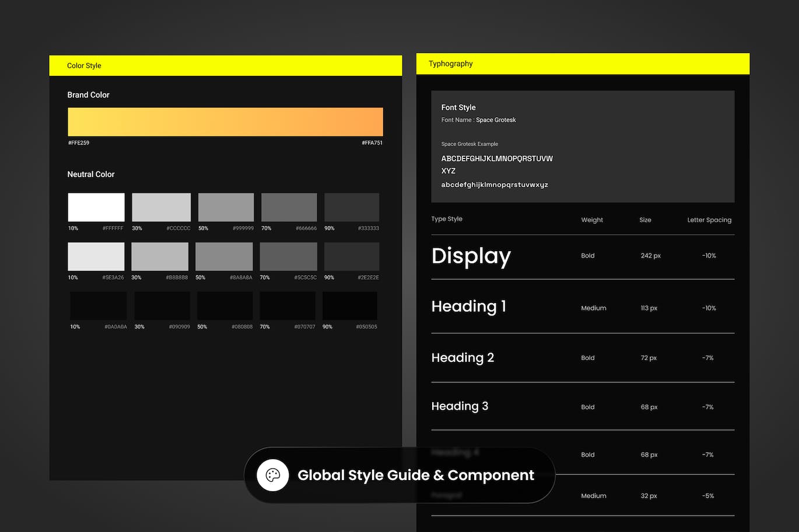Pick the #B8B8B8 neutral swatch

tap(160, 257)
